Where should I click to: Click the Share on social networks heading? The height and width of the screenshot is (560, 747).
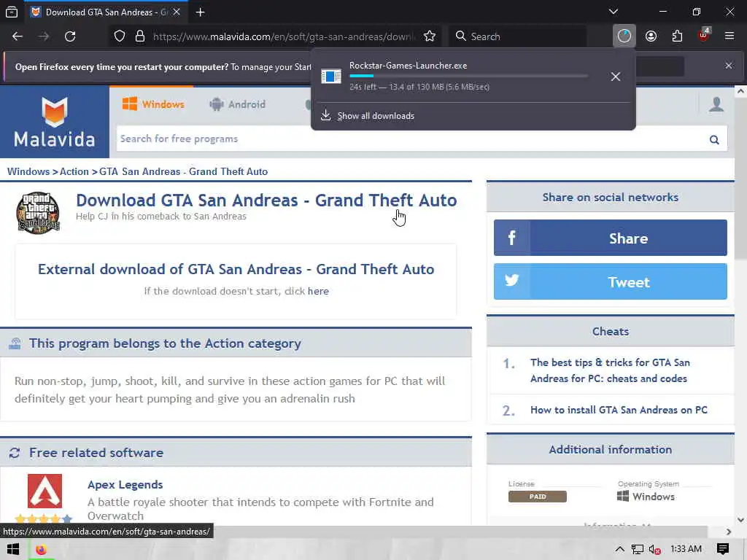(x=611, y=197)
